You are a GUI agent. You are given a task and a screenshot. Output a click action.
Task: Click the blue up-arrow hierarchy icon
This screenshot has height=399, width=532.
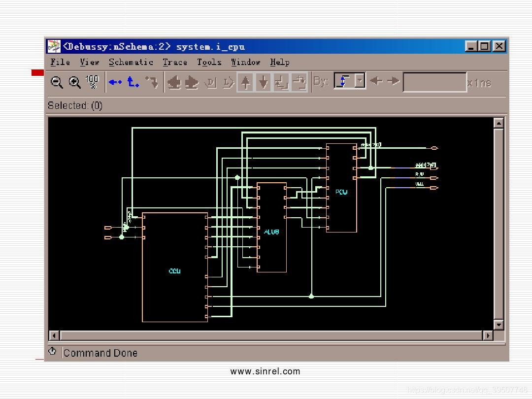coord(133,82)
